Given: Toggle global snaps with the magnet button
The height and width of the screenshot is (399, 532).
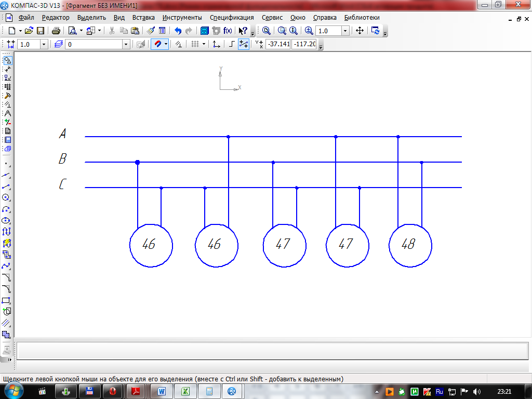Looking at the screenshot, I should pyautogui.click(x=158, y=44).
